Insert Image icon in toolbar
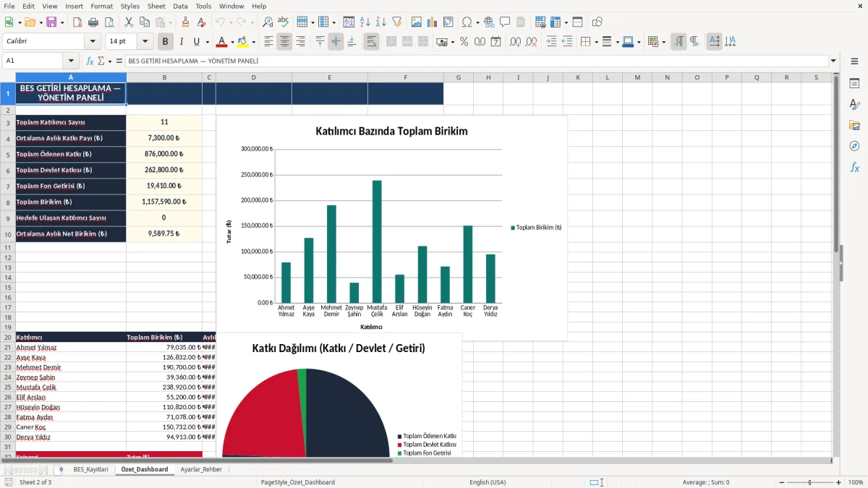 (417, 22)
